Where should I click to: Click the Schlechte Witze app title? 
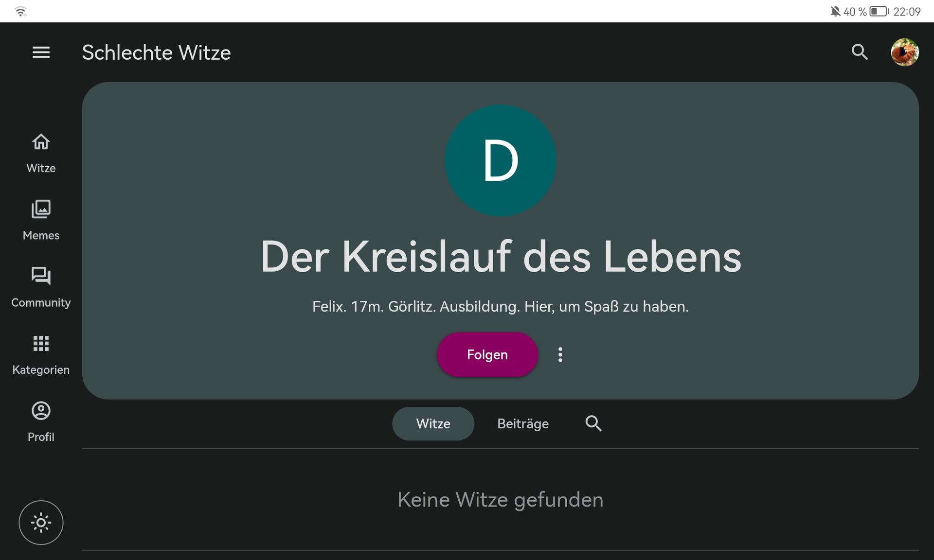(156, 52)
